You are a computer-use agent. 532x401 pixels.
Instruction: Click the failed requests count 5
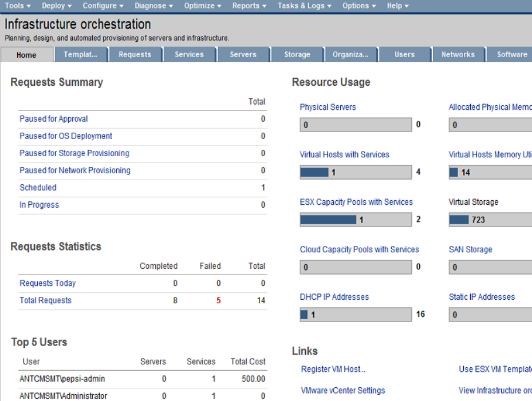218,300
